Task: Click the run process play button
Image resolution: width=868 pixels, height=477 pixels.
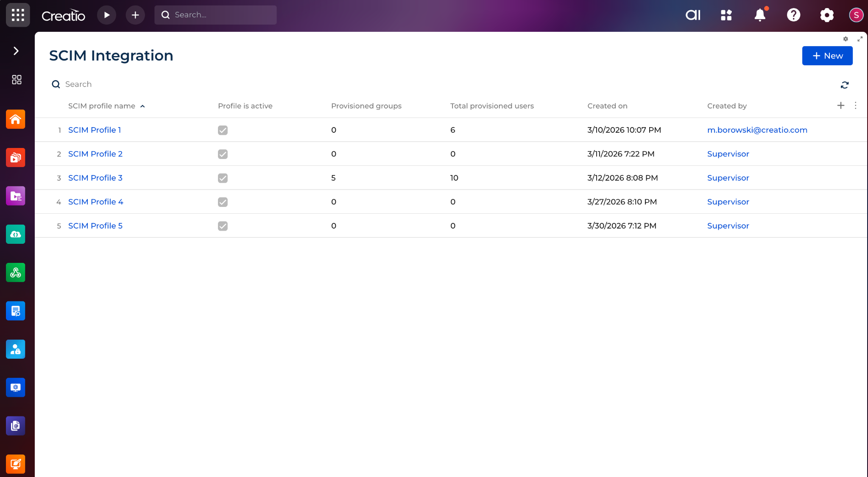Action: pyautogui.click(x=106, y=15)
